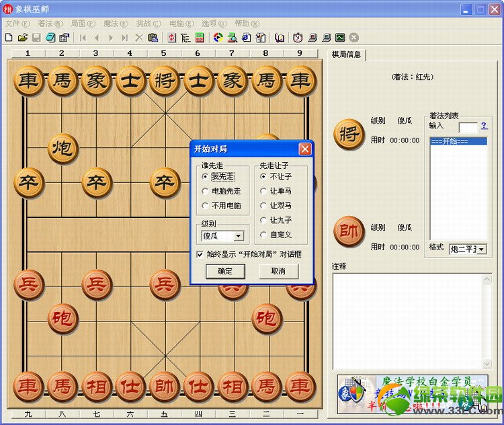Select the 让双马 radio button

pos(263,206)
